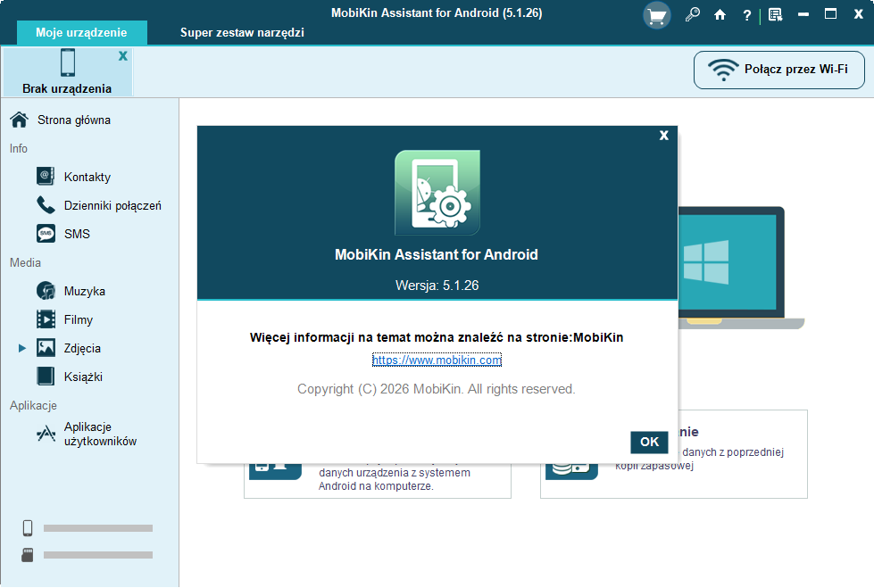This screenshot has height=588, width=874.
Task: Select the Kontakty contacts icon
Action: (46, 176)
